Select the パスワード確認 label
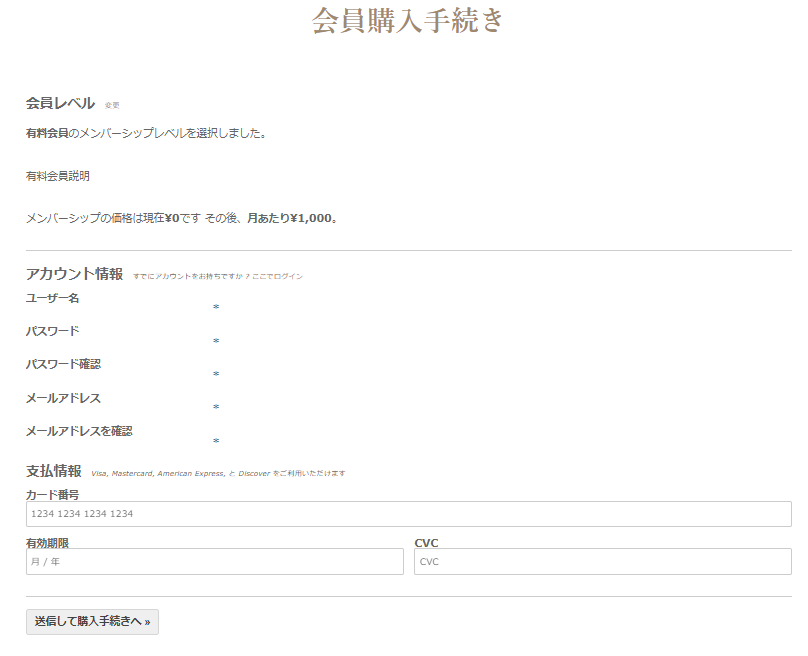Viewport: 808px width, 656px height. click(x=63, y=364)
